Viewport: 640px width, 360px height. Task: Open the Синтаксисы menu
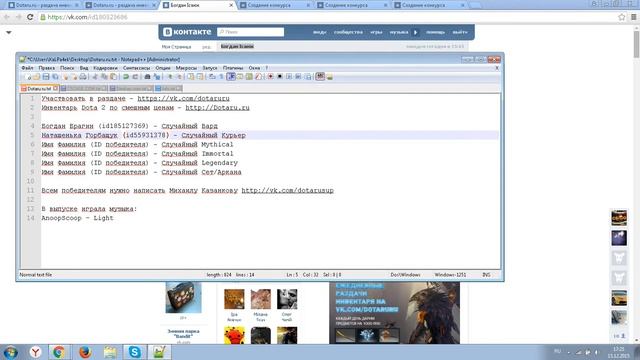coord(136,68)
